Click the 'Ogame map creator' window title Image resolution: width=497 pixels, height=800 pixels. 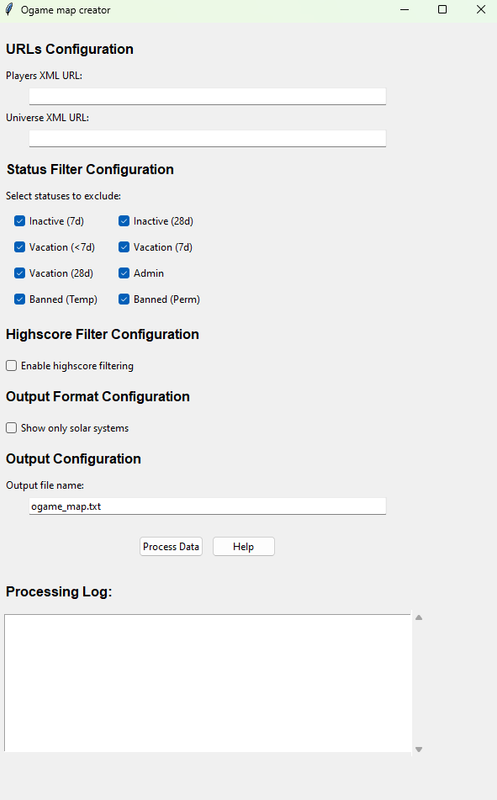tap(65, 10)
